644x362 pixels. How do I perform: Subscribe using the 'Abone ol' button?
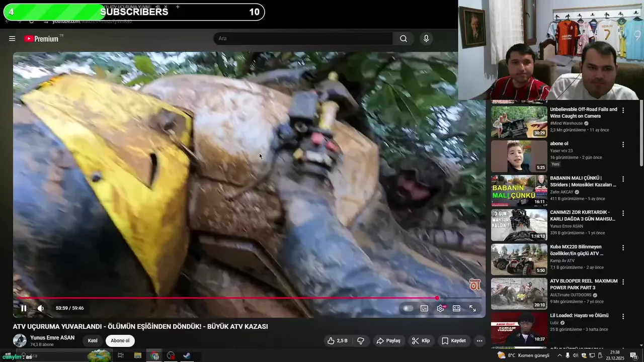click(120, 341)
